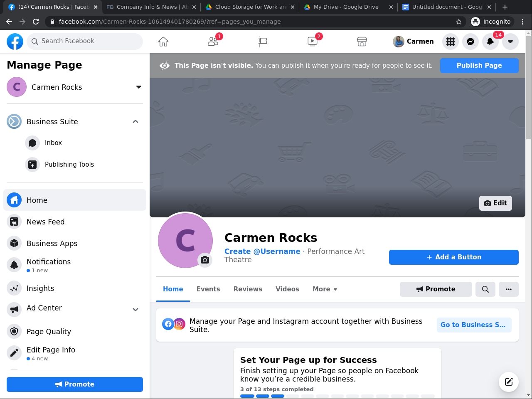Click Promote next to page tabs
532x399 pixels.
[x=436, y=289]
